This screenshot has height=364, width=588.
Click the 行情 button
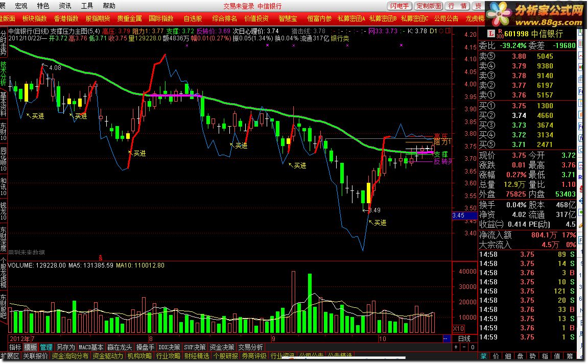click(458, 6)
